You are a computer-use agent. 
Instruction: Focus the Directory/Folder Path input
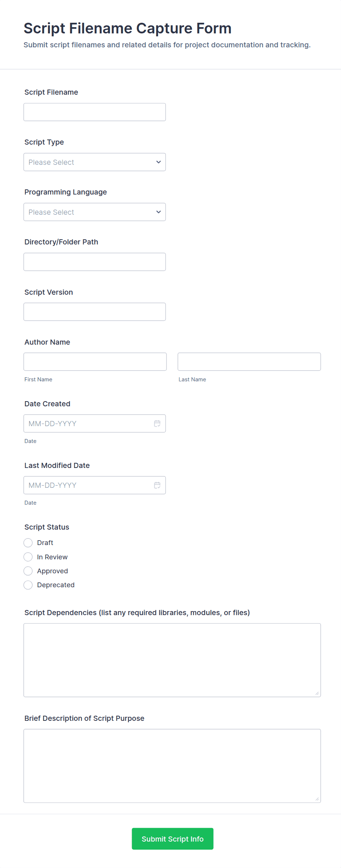95,262
